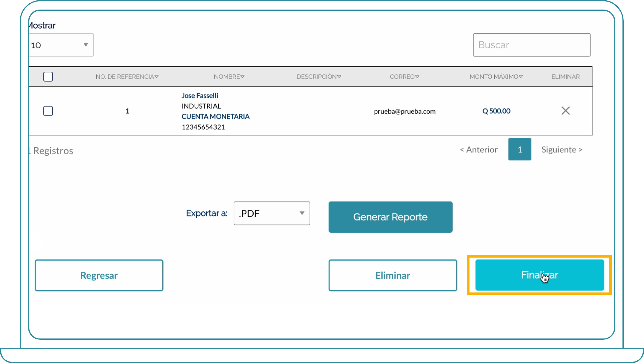Go to the Siguiente page
The height and width of the screenshot is (363, 644).
click(562, 150)
